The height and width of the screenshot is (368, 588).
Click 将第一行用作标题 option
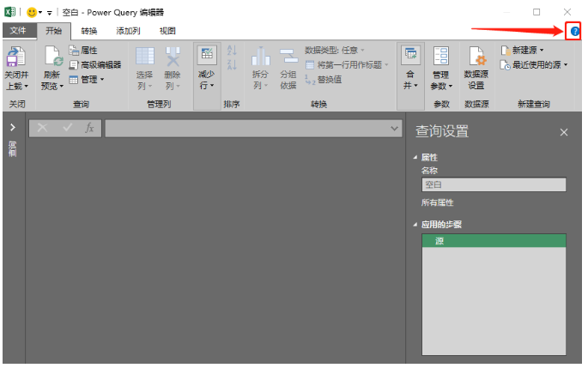(347, 65)
